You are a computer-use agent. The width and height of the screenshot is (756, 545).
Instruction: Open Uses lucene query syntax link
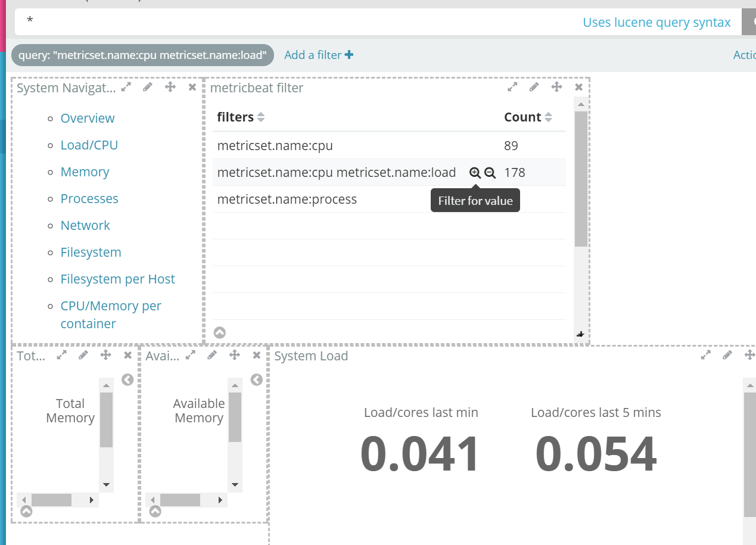(x=657, y=23)
